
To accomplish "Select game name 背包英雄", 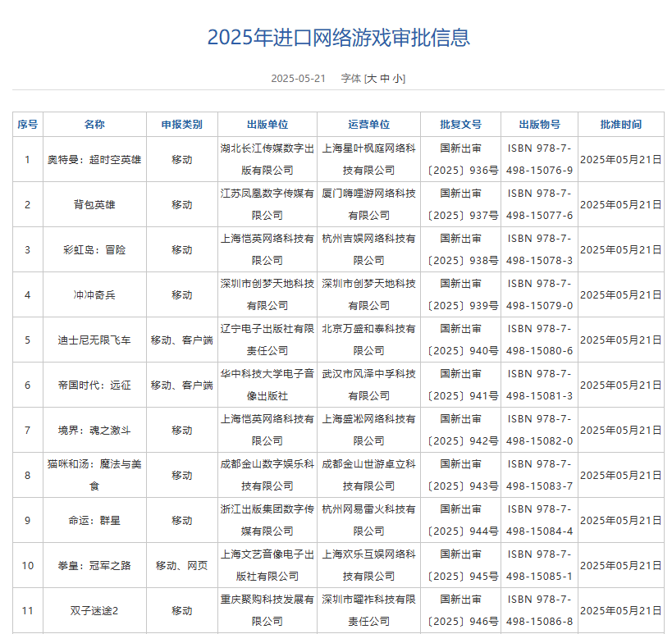I will coord(94,205).
